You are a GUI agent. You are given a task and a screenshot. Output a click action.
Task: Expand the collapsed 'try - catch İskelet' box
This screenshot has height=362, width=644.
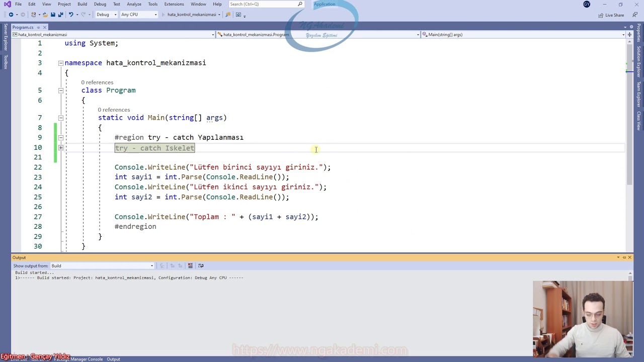pos(154,148)
